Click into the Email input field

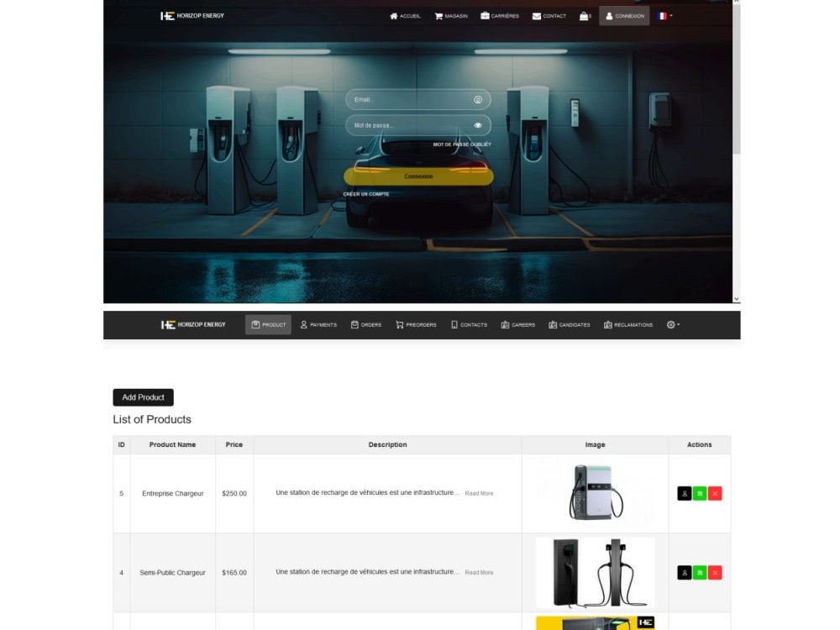point(417,100)
